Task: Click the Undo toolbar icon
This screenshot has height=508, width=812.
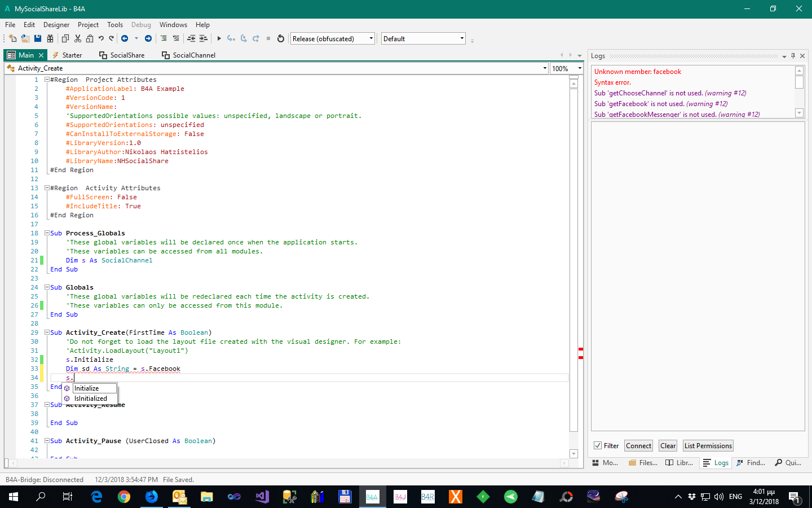Action: [x=101, y=38]
